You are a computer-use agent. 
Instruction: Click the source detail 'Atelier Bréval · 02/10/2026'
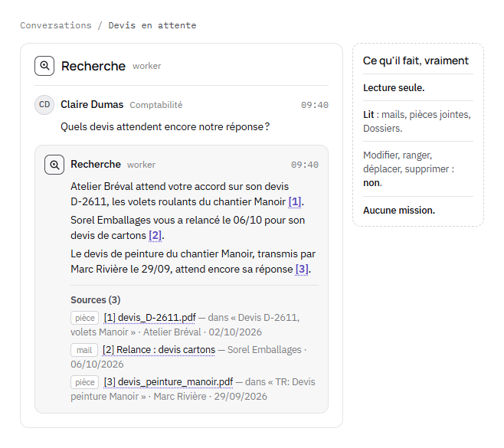tap(202, 332)
